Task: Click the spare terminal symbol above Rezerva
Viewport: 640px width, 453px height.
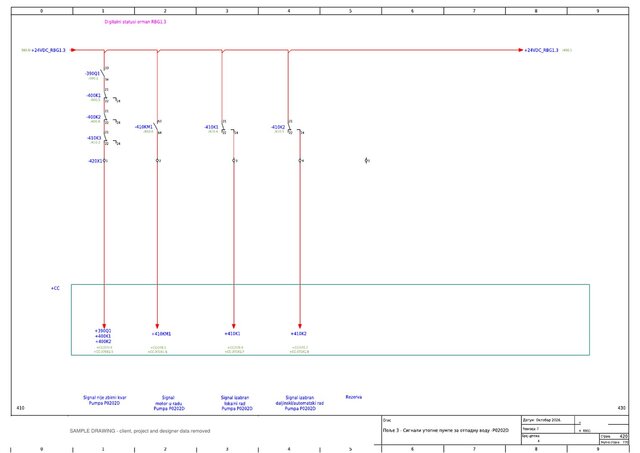Action: [x=367, y=160]
